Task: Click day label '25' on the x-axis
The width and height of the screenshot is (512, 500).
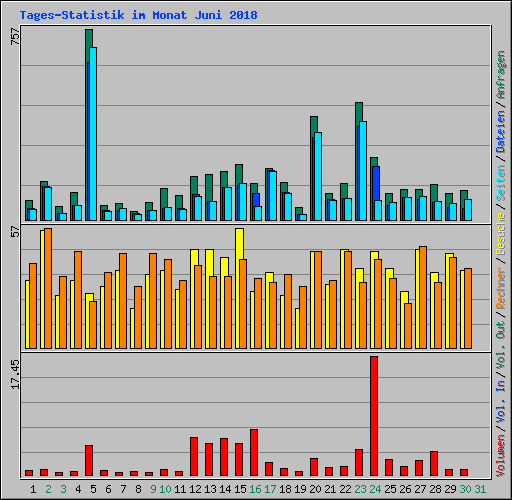Action: 390,489
